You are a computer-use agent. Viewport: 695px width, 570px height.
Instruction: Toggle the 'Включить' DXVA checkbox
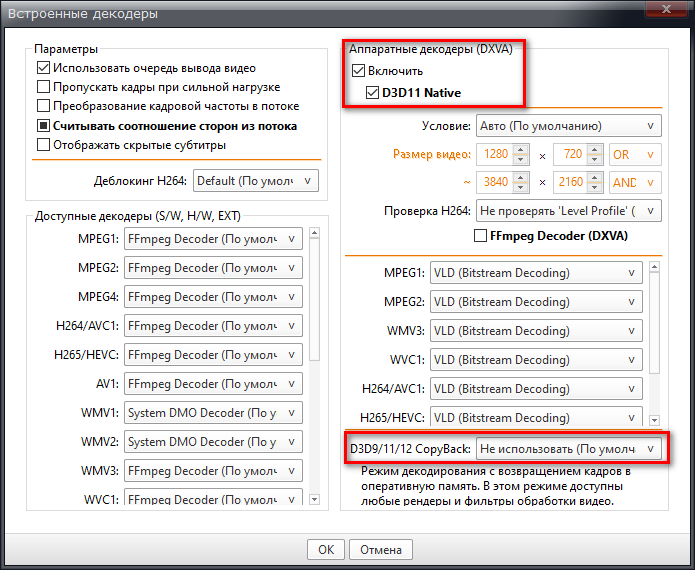click(358, 70)
